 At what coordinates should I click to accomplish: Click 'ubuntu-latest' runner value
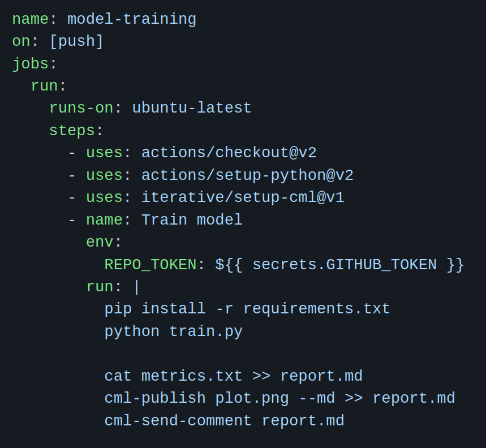click(x=192, y=108)
